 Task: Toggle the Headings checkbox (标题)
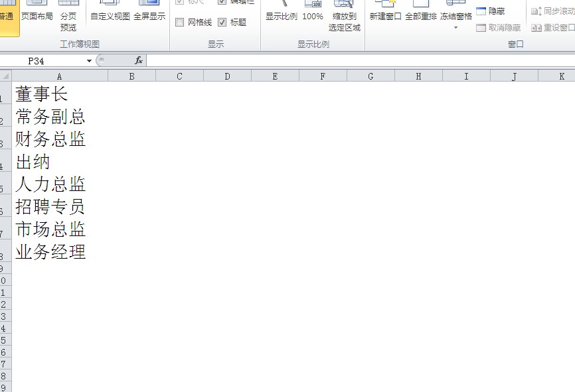click(222, 23)
